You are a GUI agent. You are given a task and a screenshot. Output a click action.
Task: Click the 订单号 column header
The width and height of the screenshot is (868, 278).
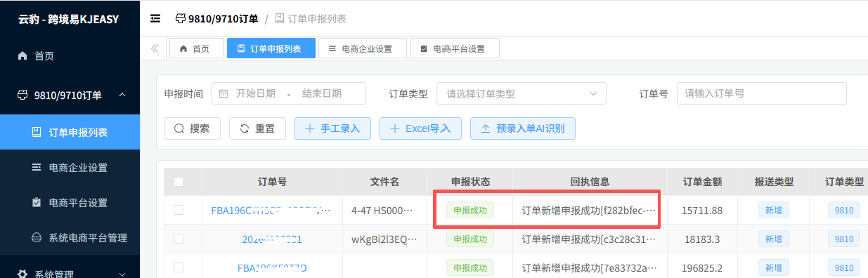click(x=272, y=182)
